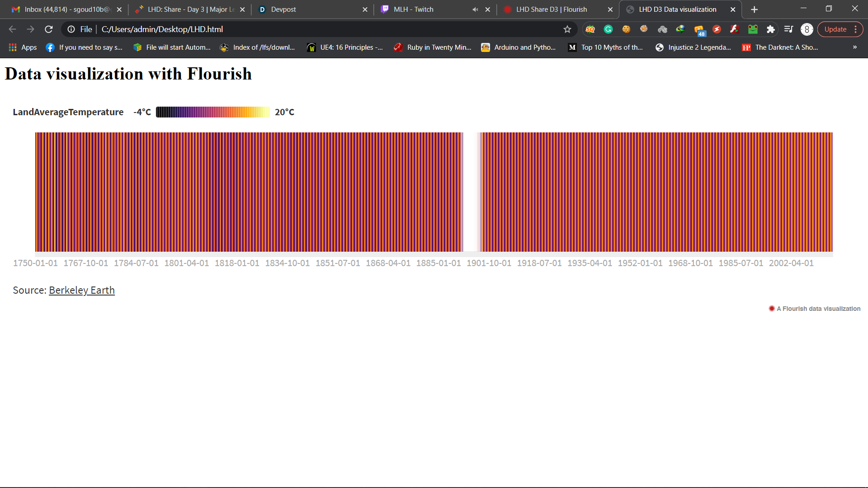Click the Flash extension icon
The width and height of the screenshot is (868, 488).
coord(735,29)
